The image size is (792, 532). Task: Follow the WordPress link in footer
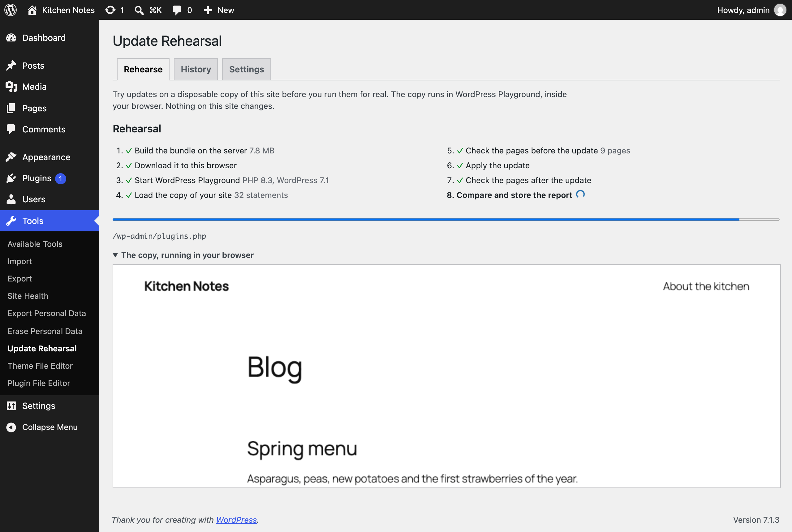(x=236, y=520)
